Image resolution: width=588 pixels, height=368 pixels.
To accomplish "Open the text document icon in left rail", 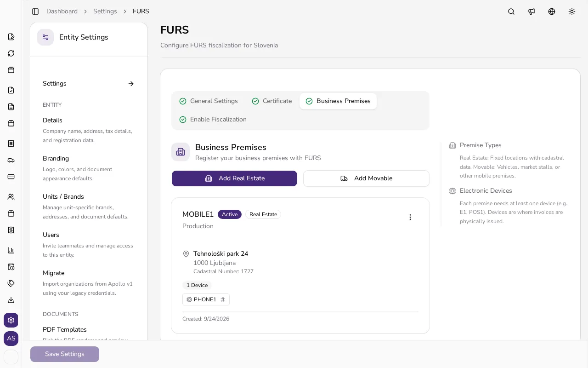I will point(11,107).
